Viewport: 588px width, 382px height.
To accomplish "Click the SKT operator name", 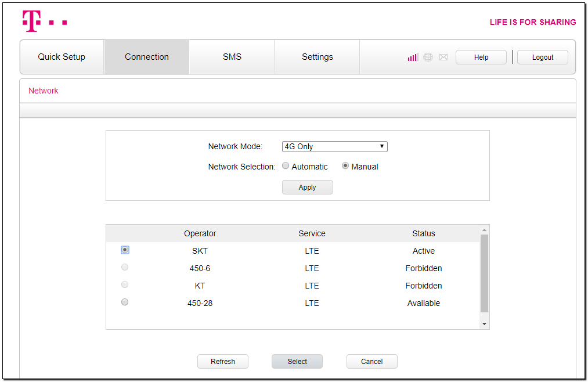I will (x=200, y=251).
